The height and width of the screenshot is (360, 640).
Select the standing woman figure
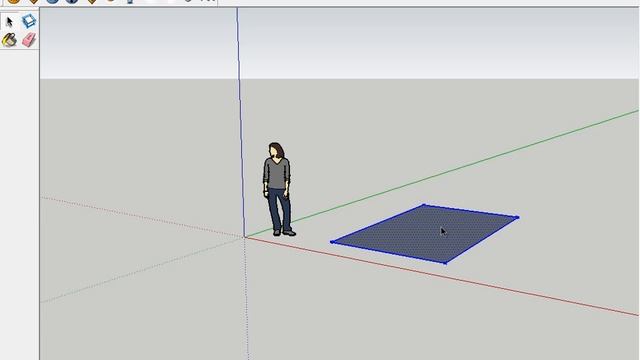[278, 189]
